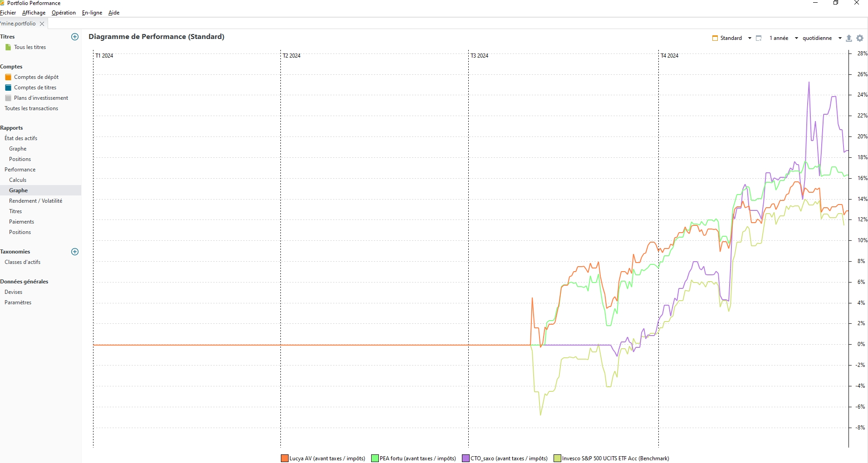Click the orange Lucya AV legend swatch
The width and height of the screenshot is (868, 463).
[285, 458]
